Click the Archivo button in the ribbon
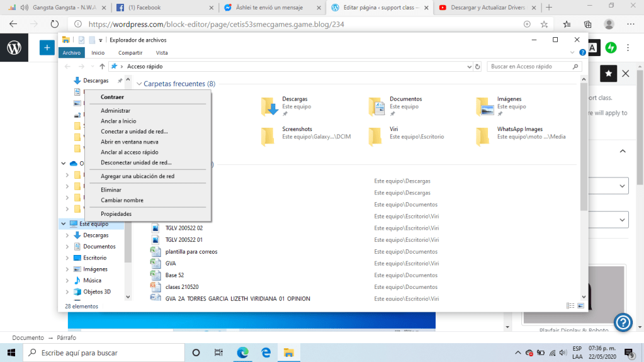 click(71, 53)
